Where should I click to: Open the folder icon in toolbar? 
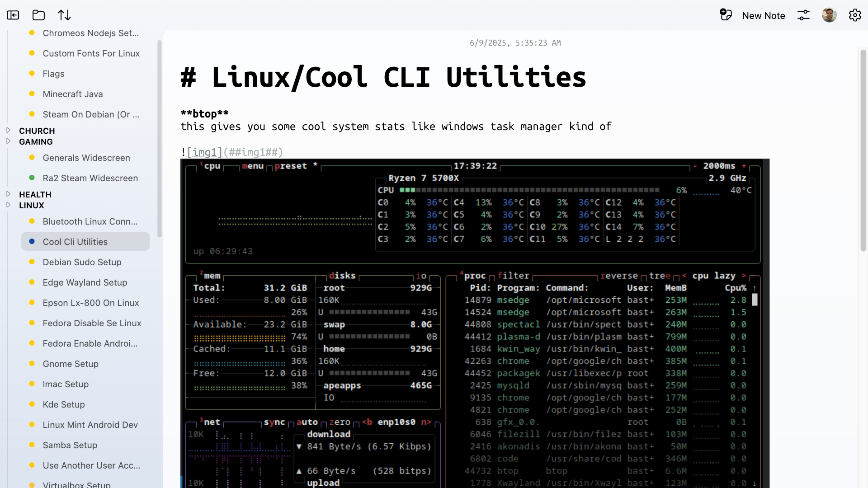39,15
